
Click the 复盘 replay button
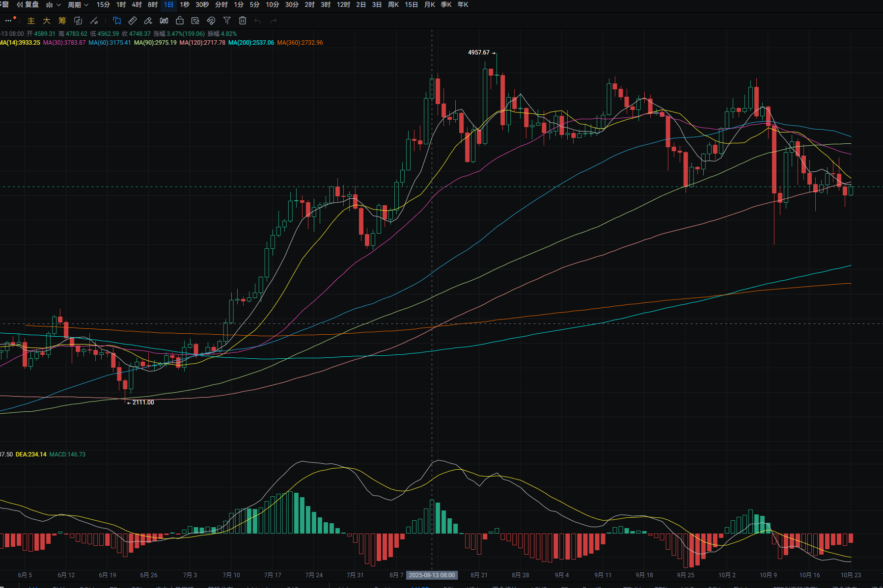pyautogui.click(x=28, y=5)
